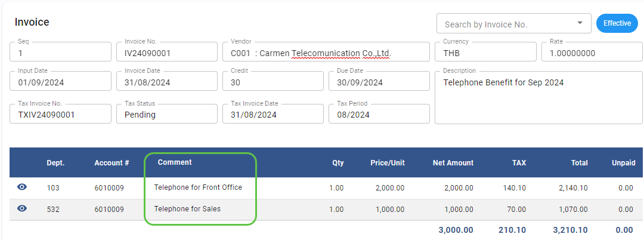The image size is (644, 240).
Task: Click the Tax Period field 08/2024
Action: [x=378, y=115]
